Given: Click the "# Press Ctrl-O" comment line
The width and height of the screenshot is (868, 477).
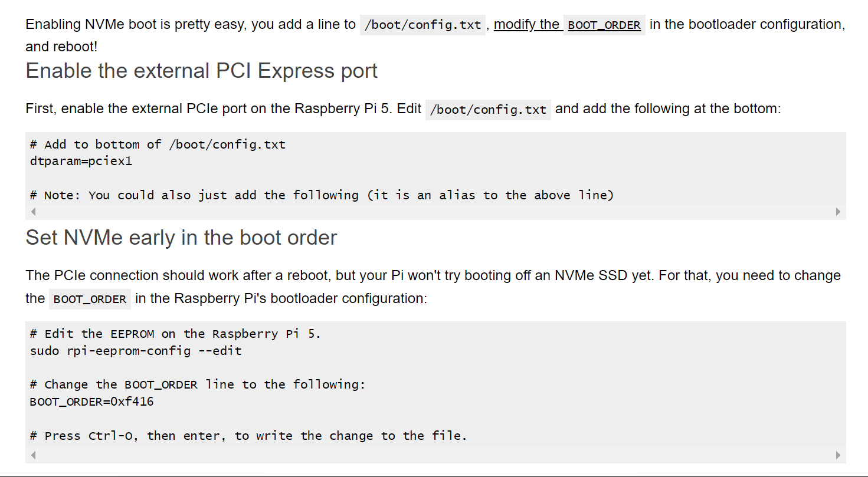Looking at the screenshot, I should pos(248,436).
